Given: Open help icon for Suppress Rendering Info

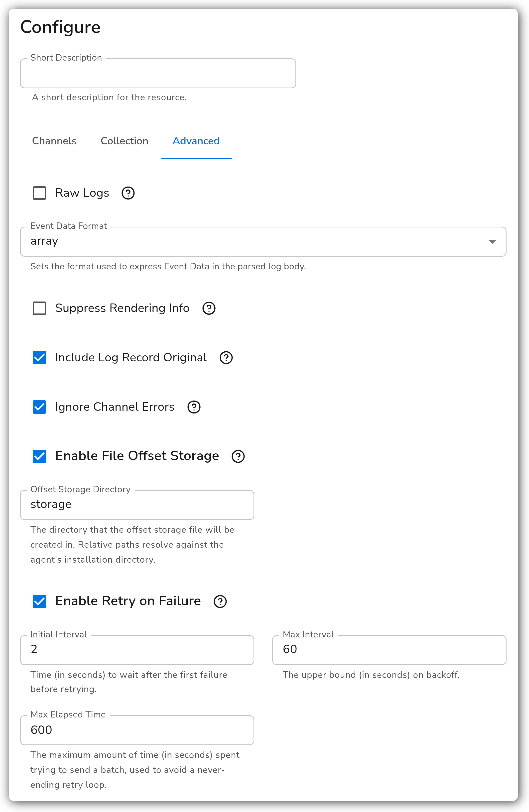Looking at the screenshot, I should click(209, 308).
